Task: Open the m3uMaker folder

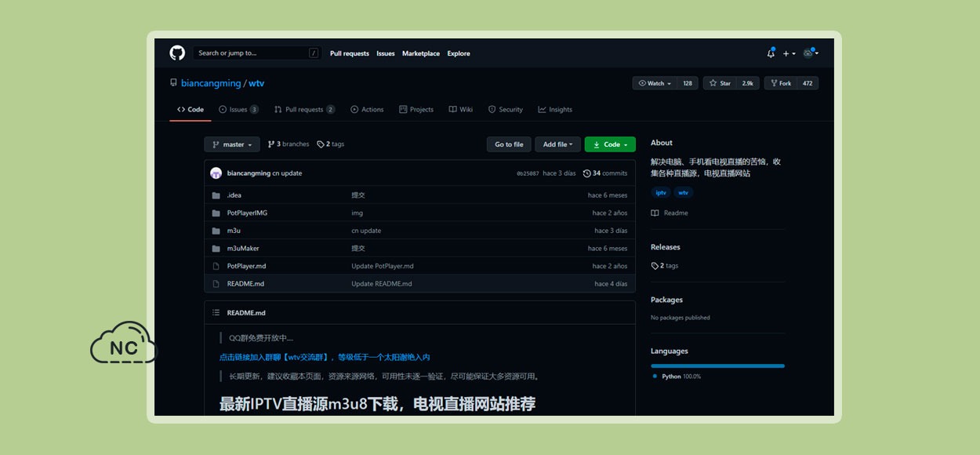Action: coord(243,248)
